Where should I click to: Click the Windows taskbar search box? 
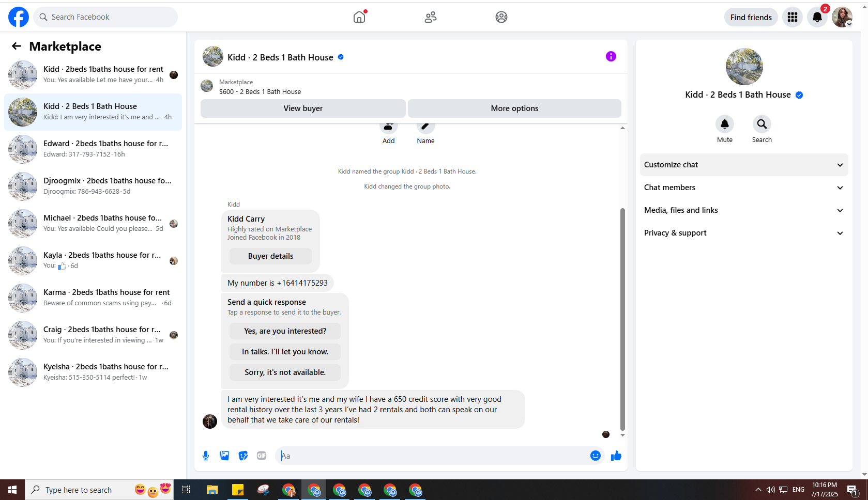[x=98, y=490]
